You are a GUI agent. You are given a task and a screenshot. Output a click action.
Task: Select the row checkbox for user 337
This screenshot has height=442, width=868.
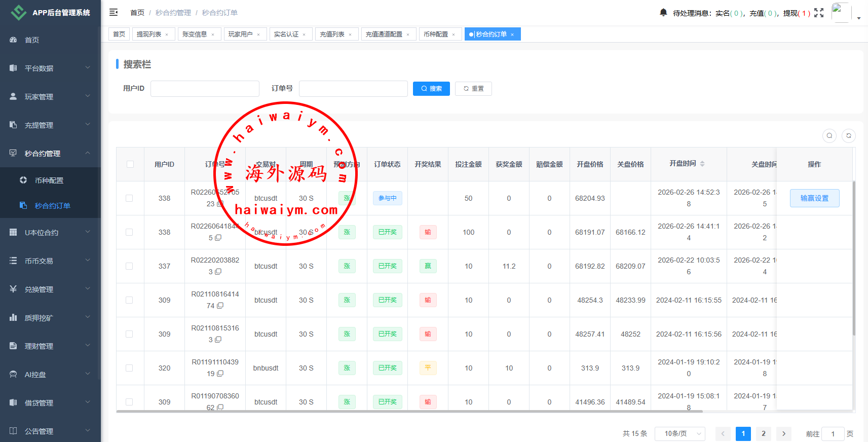click(x=130, y=266)
